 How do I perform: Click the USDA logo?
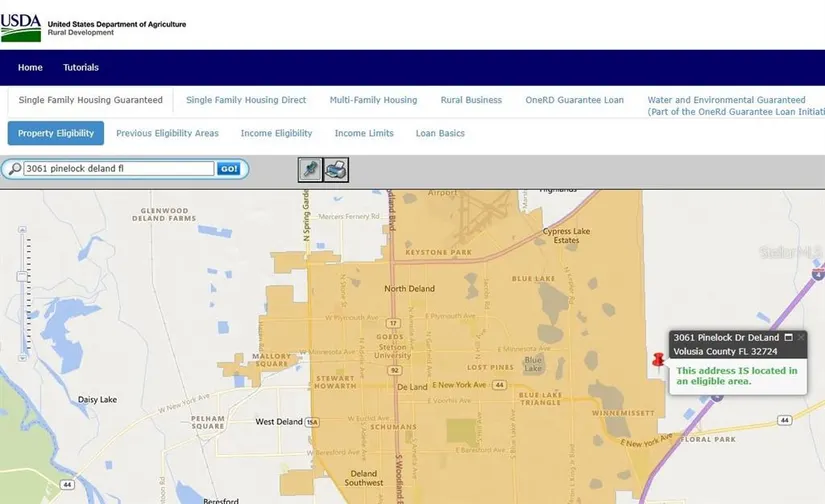(21, 27)
